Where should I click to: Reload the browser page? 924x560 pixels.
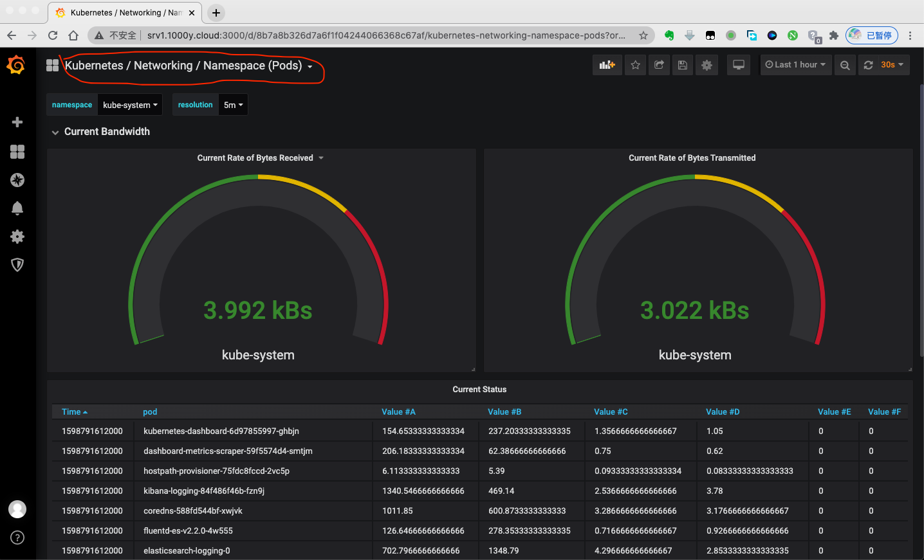coord(53,35)
